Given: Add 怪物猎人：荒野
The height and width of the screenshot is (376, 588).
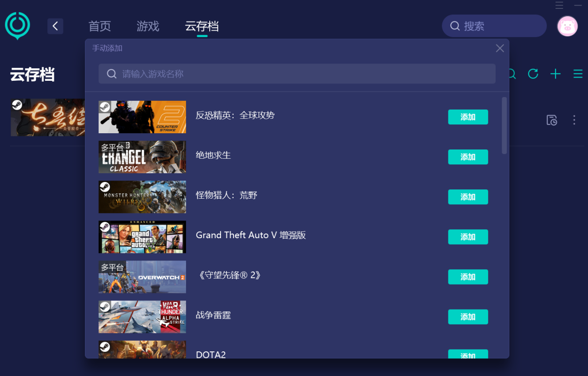Looking at the screenshot, I should pyautogui.click(x=468, y=197).
